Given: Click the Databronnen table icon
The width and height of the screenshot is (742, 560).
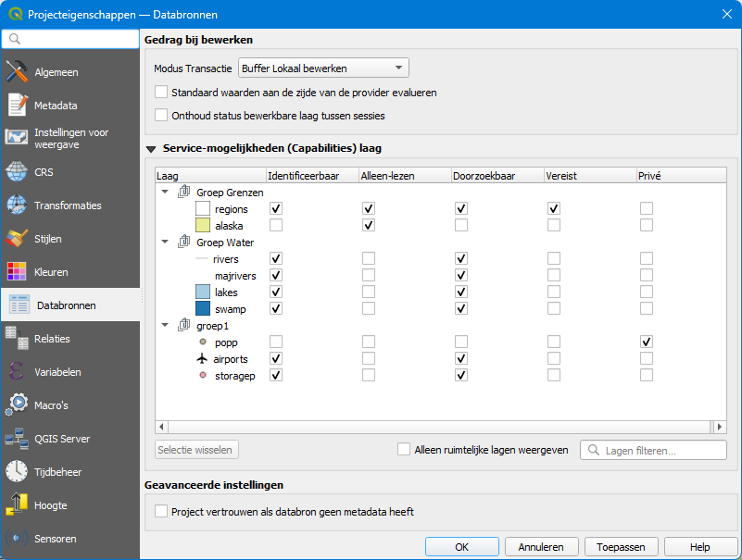Looking at the screenshot, I should click(19, 305).
